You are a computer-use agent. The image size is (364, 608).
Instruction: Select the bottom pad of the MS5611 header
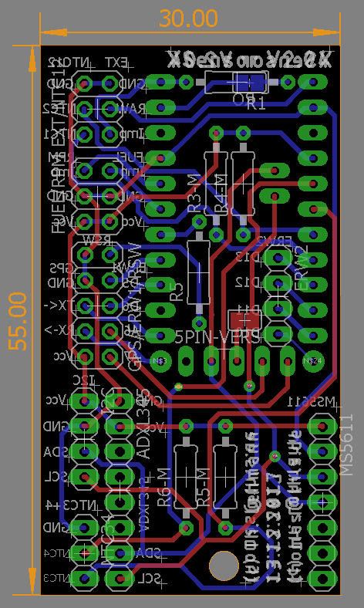322,579
